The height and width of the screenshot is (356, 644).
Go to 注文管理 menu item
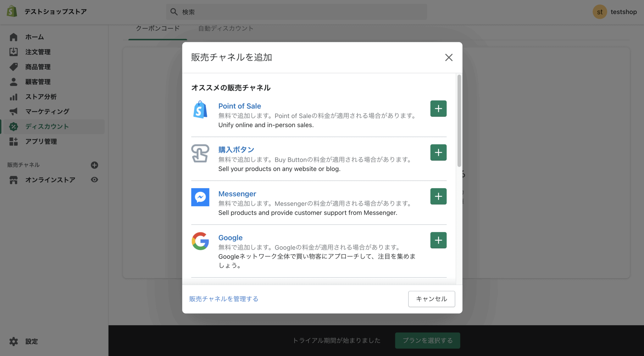pos(38,52)
